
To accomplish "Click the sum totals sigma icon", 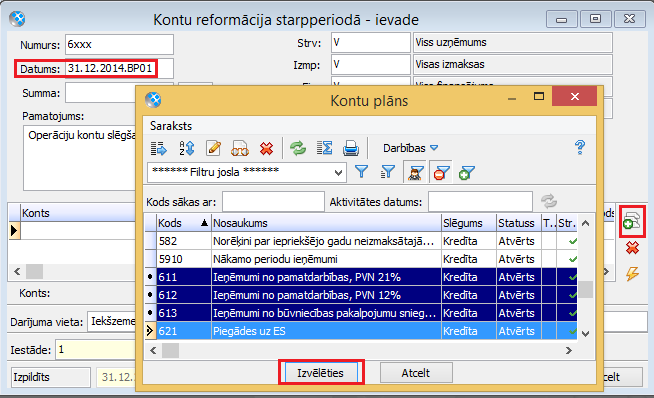I will (324, 148).
